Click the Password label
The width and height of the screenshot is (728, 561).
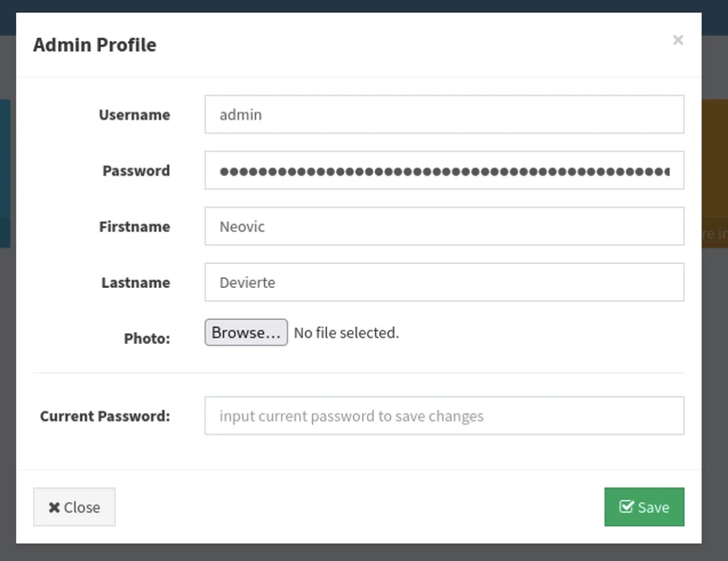coord(136,171)
